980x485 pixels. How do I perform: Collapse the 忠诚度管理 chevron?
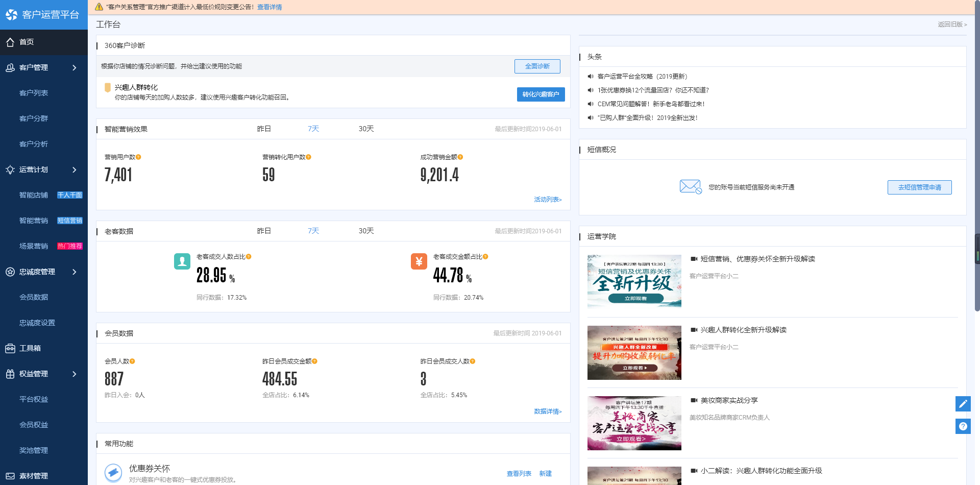tap(75, 272)
